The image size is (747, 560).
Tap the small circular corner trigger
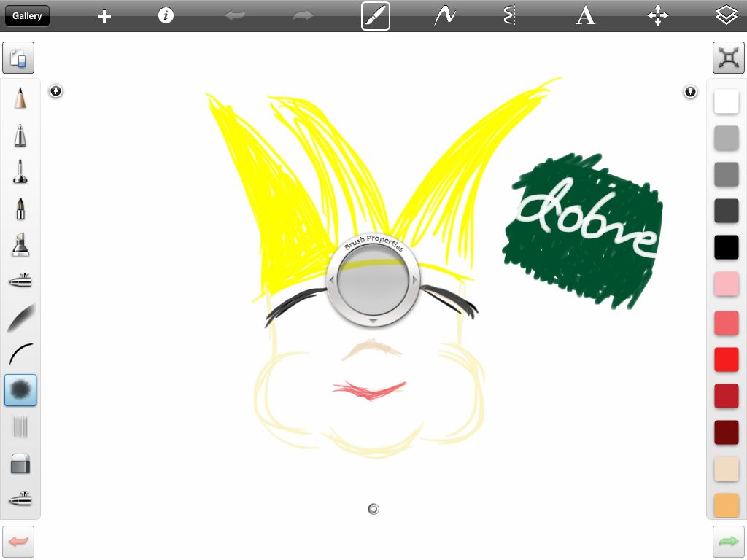tap(373, 509)
